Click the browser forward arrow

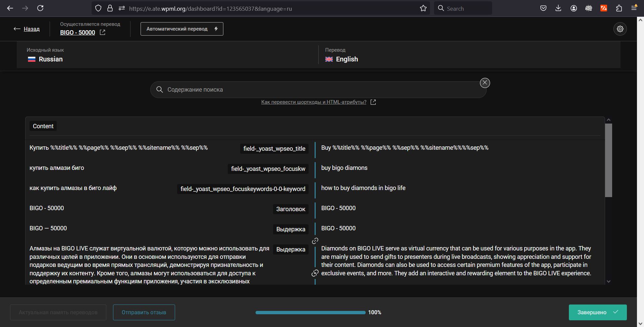point(25,8)
